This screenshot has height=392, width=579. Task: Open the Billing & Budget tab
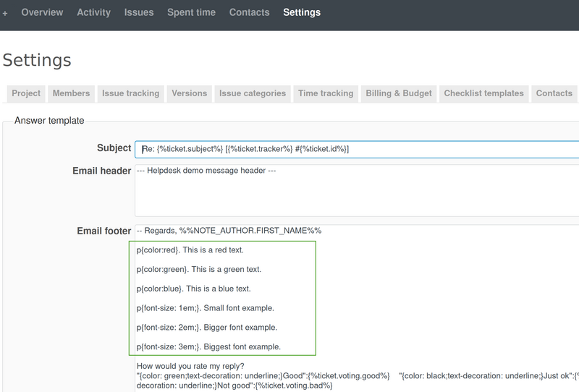pyautogui.click(x=399, y=93)
